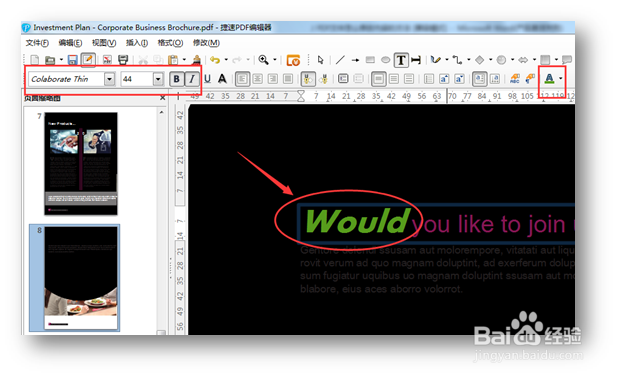Viewport: 617px width, 377px height.
Task: Select the Basic shapes diamond tool
Action: [479, 60]
